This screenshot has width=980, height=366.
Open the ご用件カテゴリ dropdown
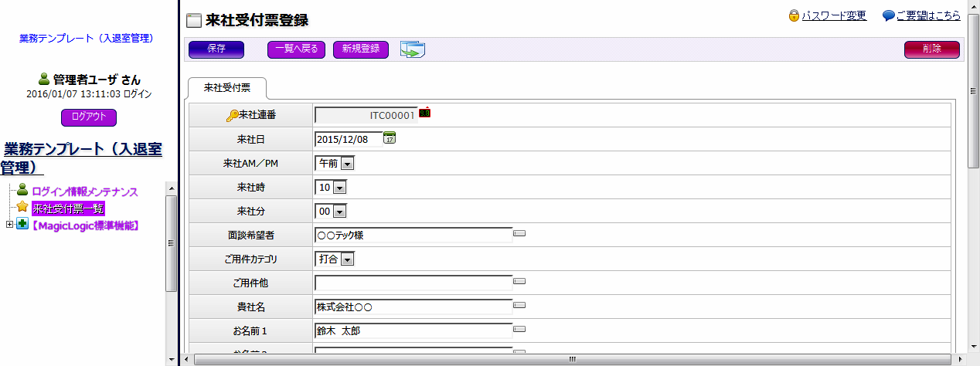(x=347, y=259)
